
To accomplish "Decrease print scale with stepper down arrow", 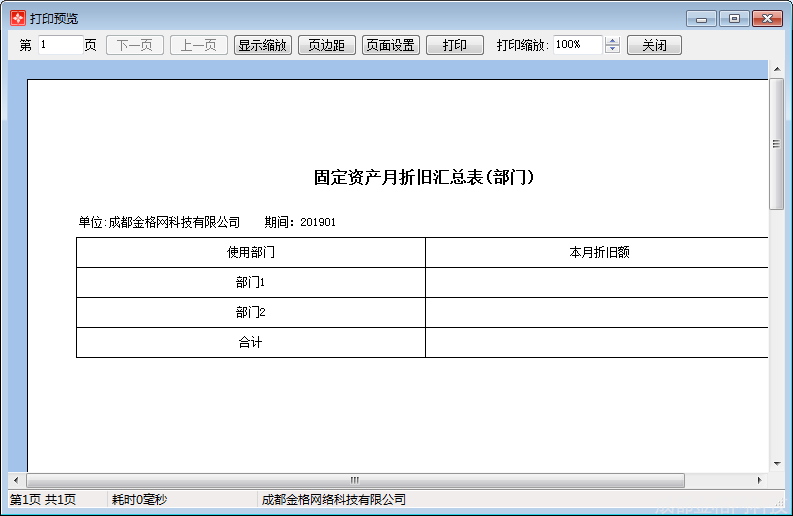I will point(613,50).
